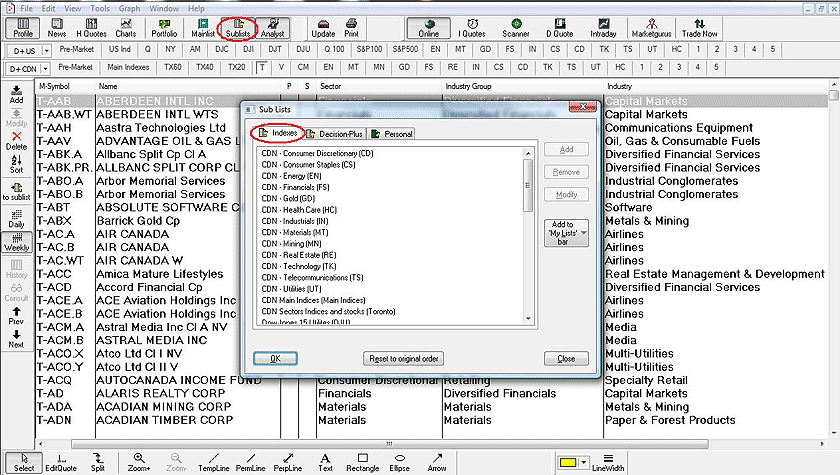Viewport: 840px width, 475px height.
Task: Select the Ellipse drawing tool
Action: (x=400, y=461)
